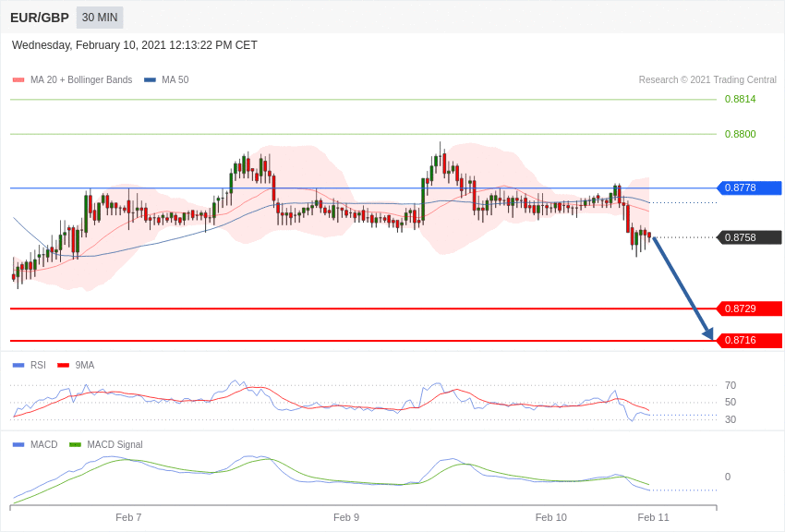The width and height of the screenshot is (785, 532).
Task: Select the chart timestamp 'Wednesday, February 10, 2021'
Action: (x=89, y=45)
